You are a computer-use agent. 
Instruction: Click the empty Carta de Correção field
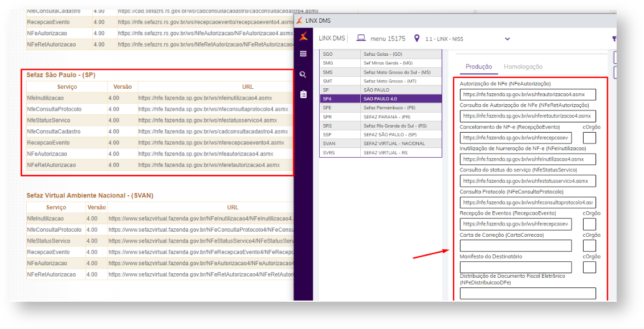pos(515,246)
